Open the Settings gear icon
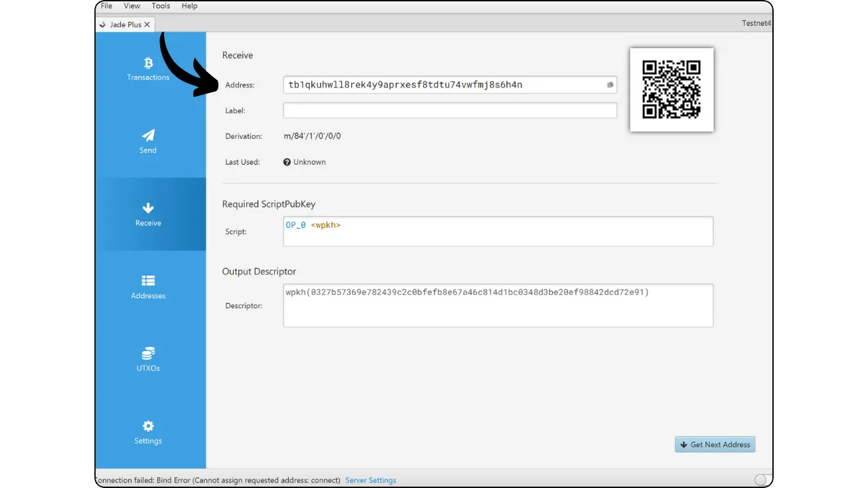The width and height of the screenshot is (868, 488). 148,426
